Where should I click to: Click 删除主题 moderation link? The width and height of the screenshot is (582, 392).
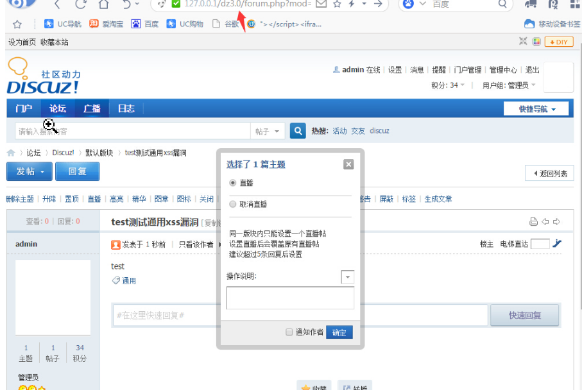[x=21, y=199]
